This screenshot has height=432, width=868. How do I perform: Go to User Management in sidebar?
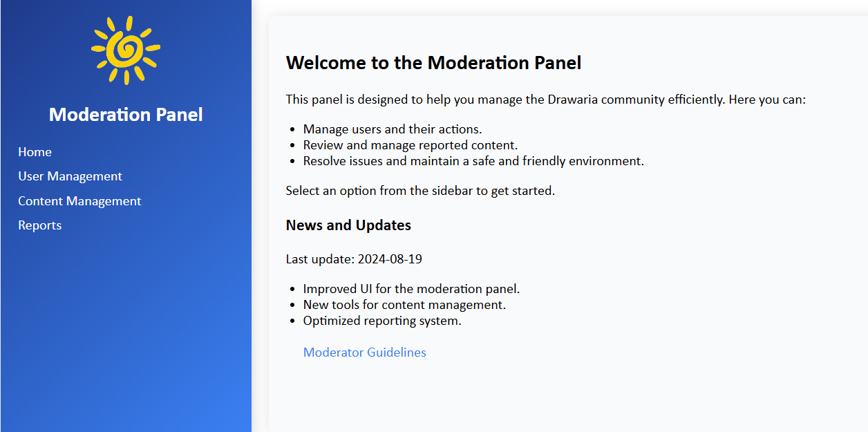pyautogui.click(x=70, y=176)
